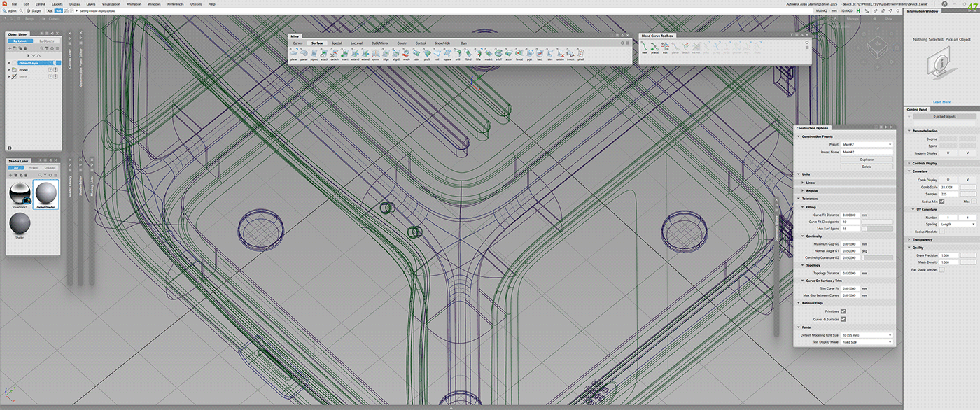Select the Square surface tool
Viewport: 980px width, 410px height.
click(x=447, y=52)
